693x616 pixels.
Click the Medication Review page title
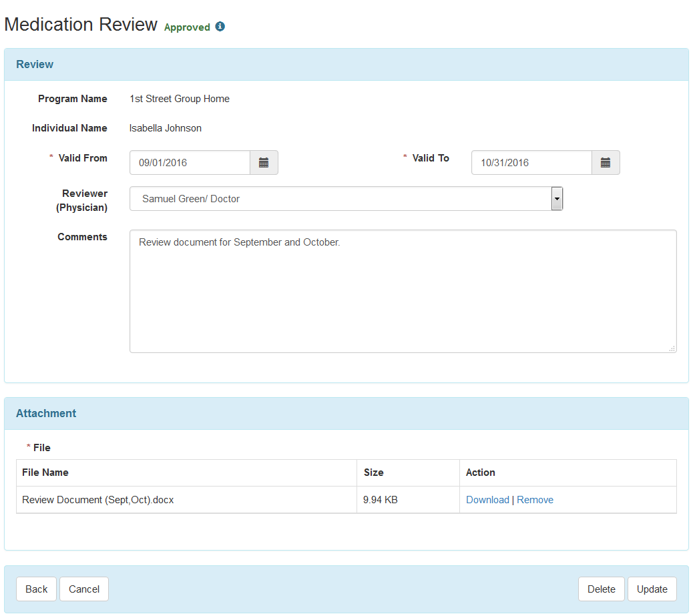click(81, 24)
